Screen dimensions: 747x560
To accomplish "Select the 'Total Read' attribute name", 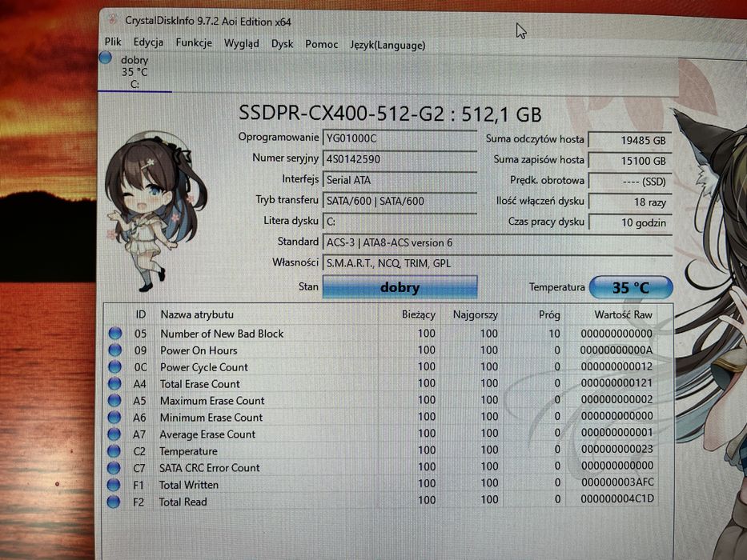I will [x=183, y=502].
